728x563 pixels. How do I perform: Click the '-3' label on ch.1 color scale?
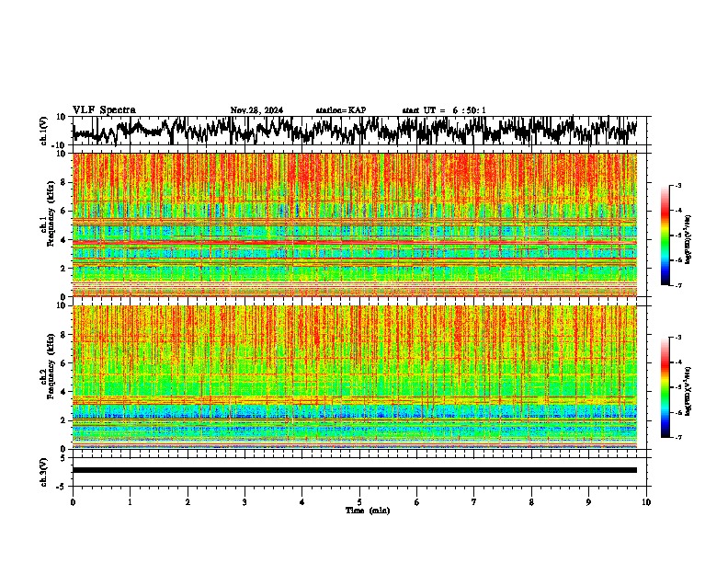[x=677, y=185]
